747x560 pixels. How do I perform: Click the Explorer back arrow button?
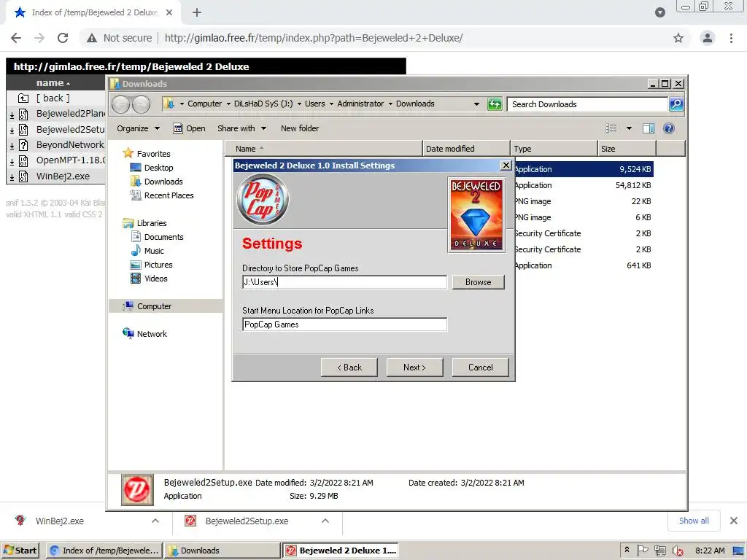(x=121, y=104)
